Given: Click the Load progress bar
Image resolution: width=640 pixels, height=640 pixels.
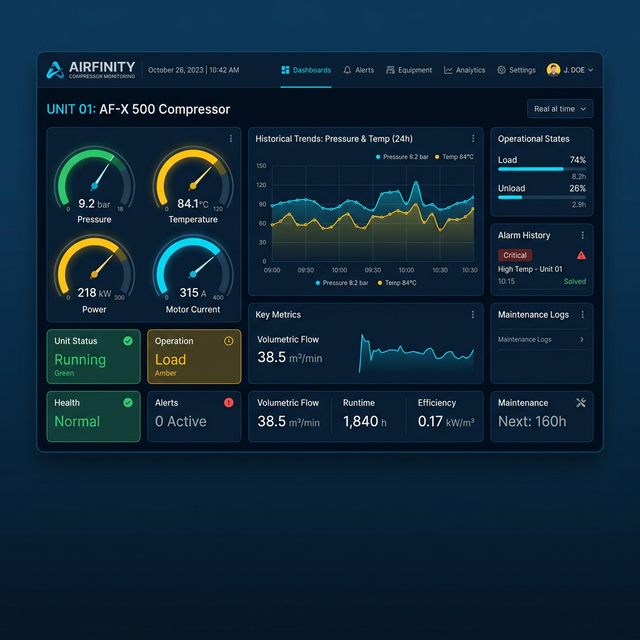Looking at the screenshot, I should [x=542, y=169].
